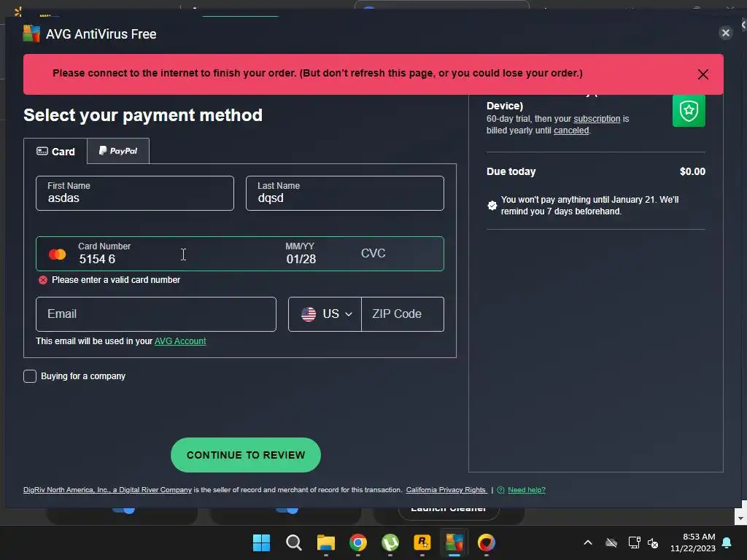Click the ZIP Code field
Screen dimensions: 747x560
pyautogui.click(x=403, y=314)
